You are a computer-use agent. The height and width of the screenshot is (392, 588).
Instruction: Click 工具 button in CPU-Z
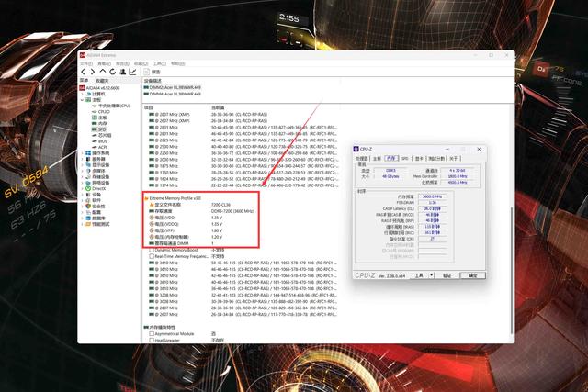click(419, 275)
